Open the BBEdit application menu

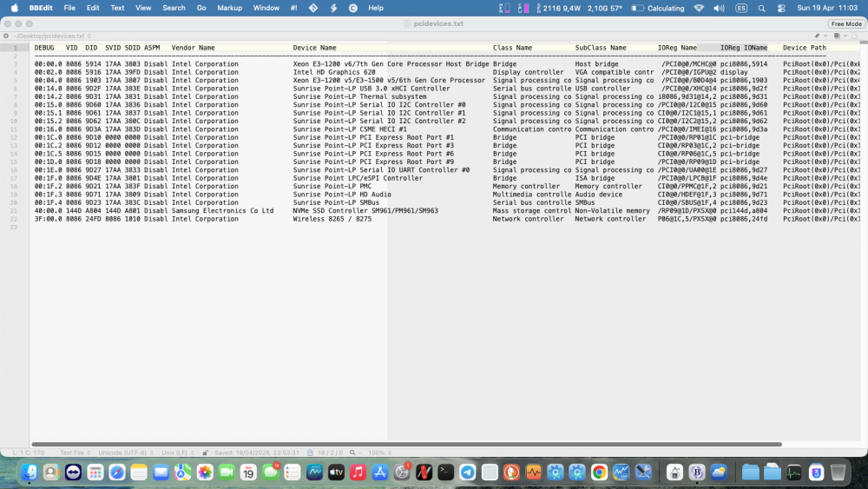tap(41, 8)
